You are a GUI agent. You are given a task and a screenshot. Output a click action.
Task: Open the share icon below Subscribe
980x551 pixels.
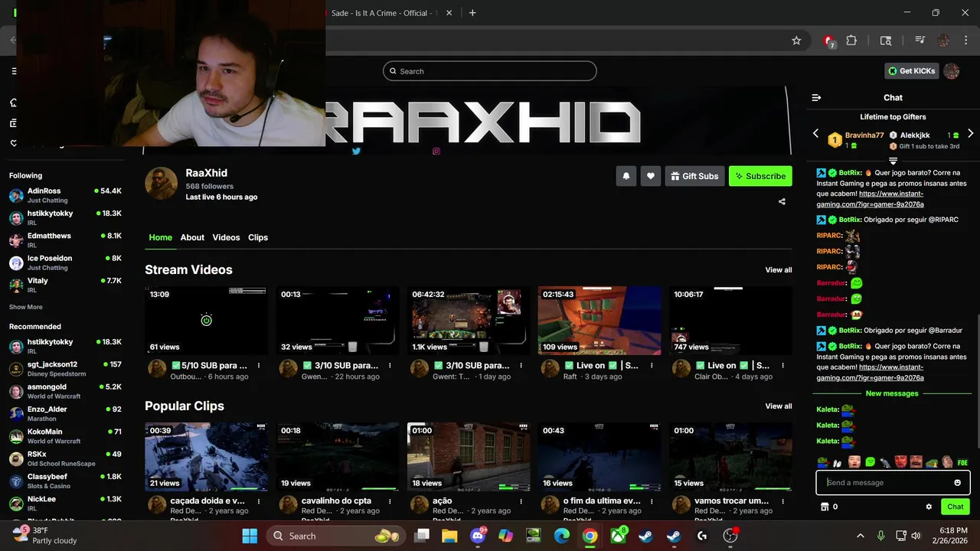click(x=782, y=202)
